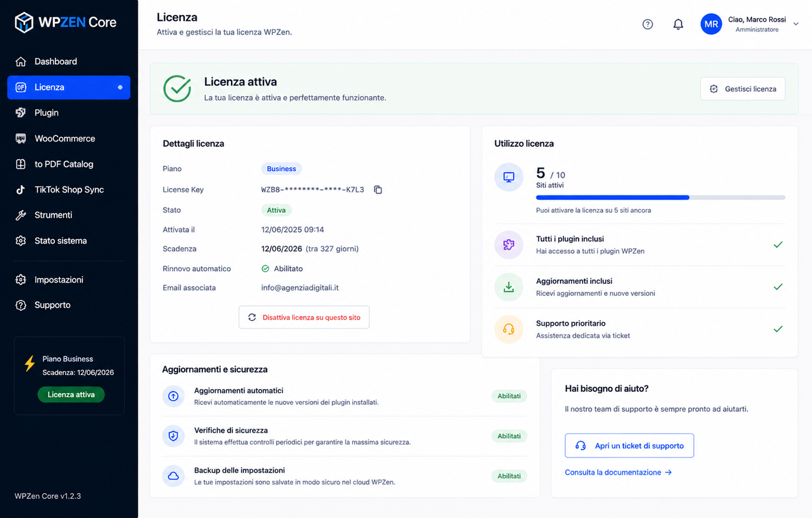The width and height of the screenshot is (812, 518).
Task: Click the gear icon for Stato sistema
Action: pyautogui.click(x=21, y=241)
